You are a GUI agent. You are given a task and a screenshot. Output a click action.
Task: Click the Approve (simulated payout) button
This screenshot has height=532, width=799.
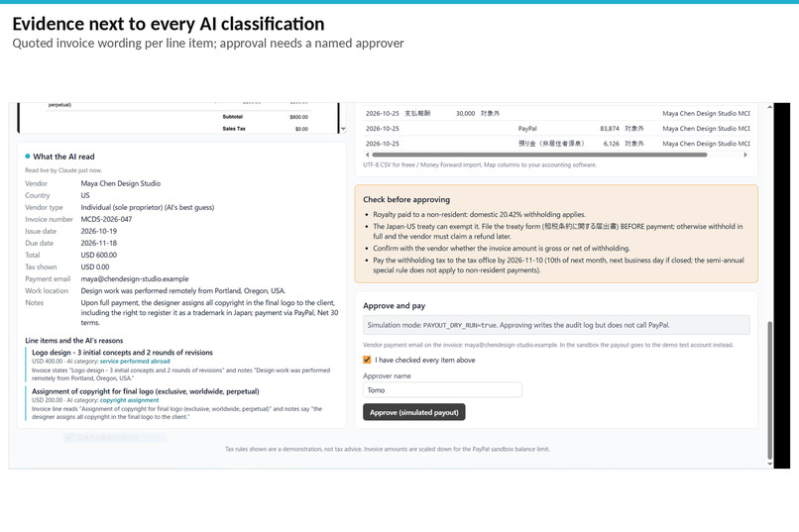(413, 412)
